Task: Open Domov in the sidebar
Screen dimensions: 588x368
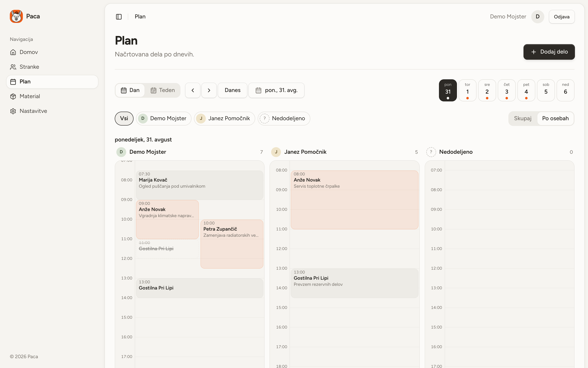Action: [52, 52]
